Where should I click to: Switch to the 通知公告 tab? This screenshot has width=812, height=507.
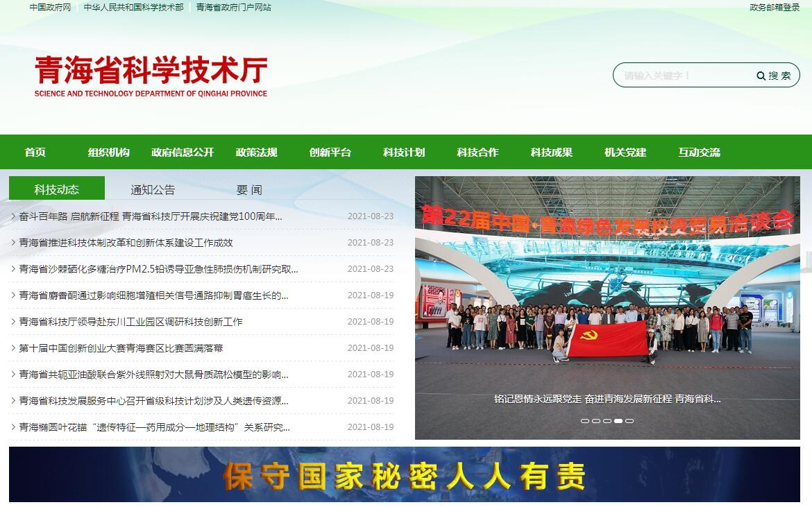tap(153, 189)
